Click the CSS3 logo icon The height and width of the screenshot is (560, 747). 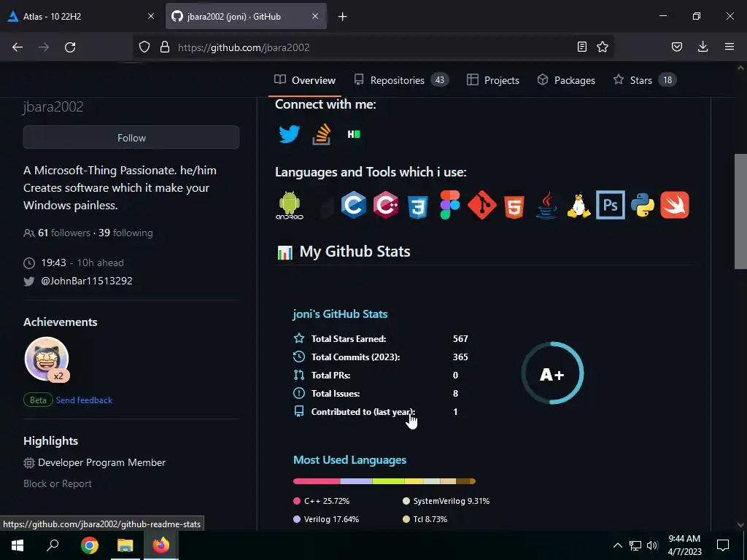[418, 206]
